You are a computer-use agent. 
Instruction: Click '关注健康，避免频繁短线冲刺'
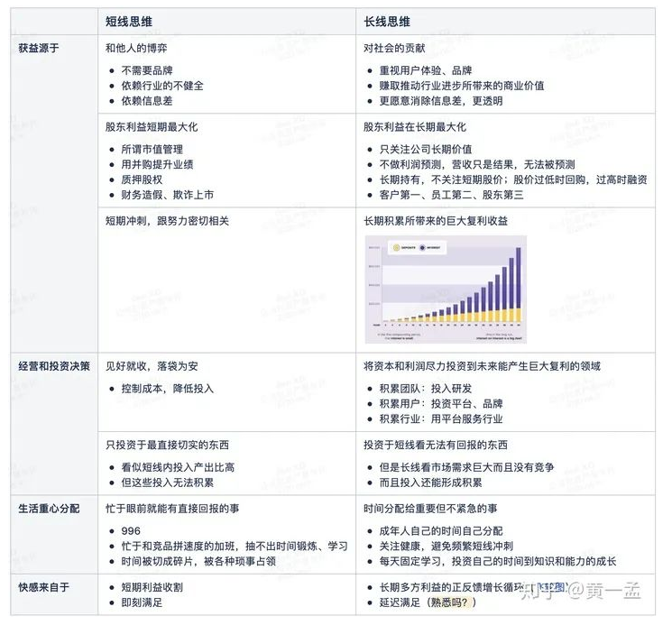446,547
